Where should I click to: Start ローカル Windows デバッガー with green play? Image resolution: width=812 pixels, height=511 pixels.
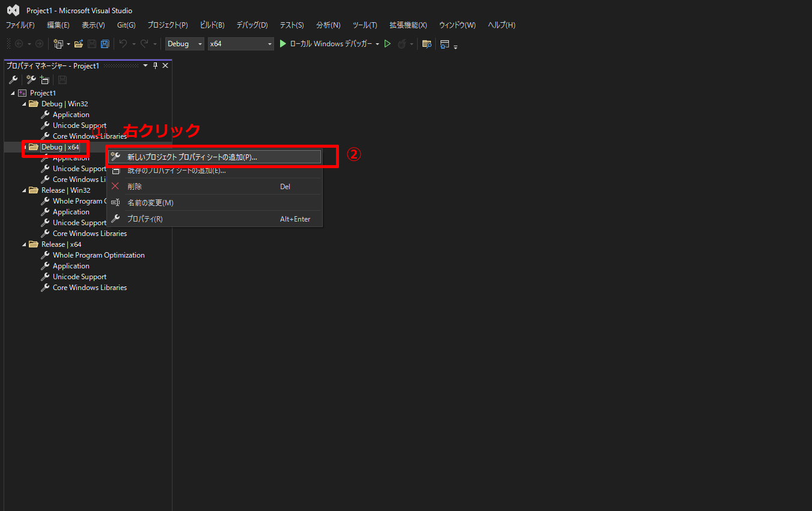tap(283, 44)
